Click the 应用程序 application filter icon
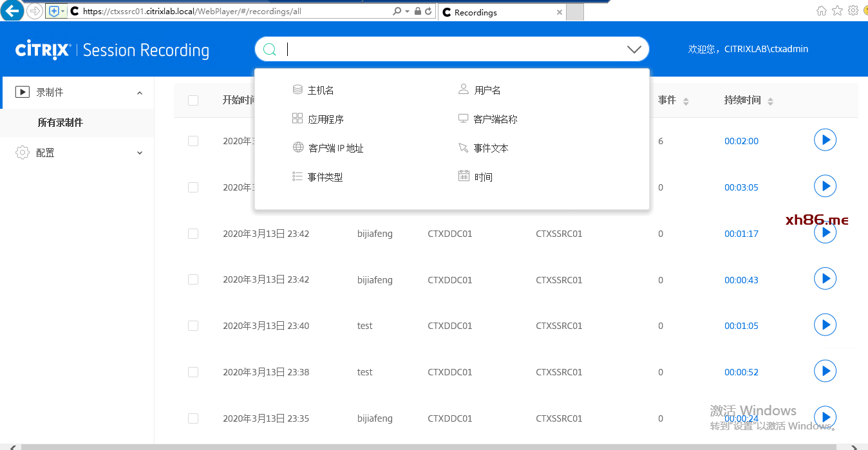868x450 pixels. (x=297, y=119)
